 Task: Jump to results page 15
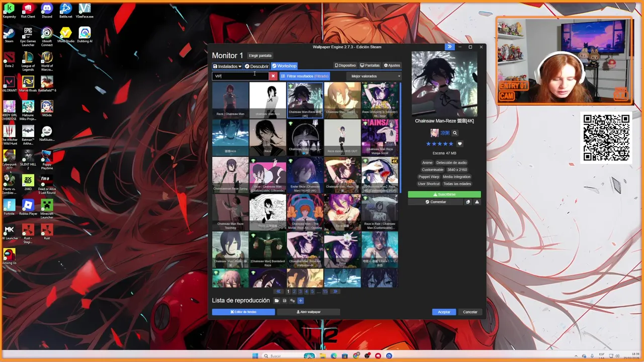pyautogui.click(x=325, y=292)
